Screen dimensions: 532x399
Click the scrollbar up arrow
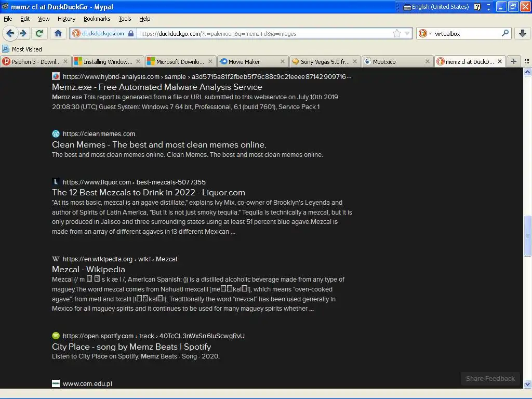point(527,72)
